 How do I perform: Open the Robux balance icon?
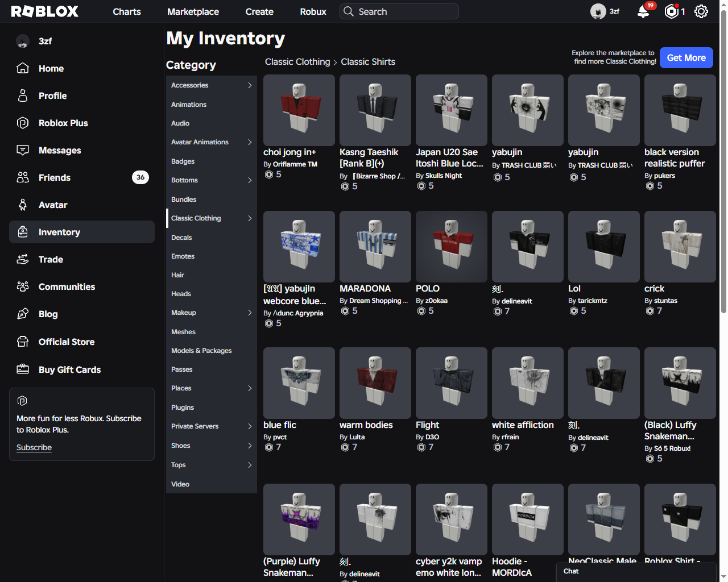pyautogui.click(x=672, y=11)
